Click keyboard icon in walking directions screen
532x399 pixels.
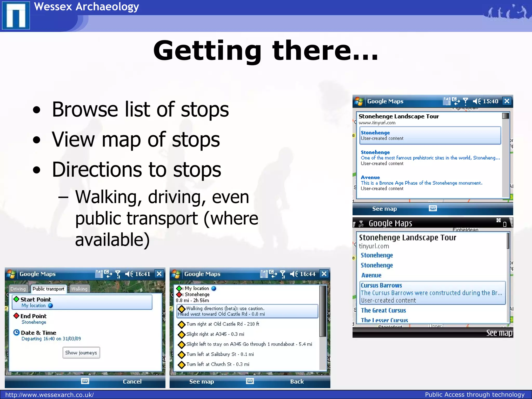250,381
